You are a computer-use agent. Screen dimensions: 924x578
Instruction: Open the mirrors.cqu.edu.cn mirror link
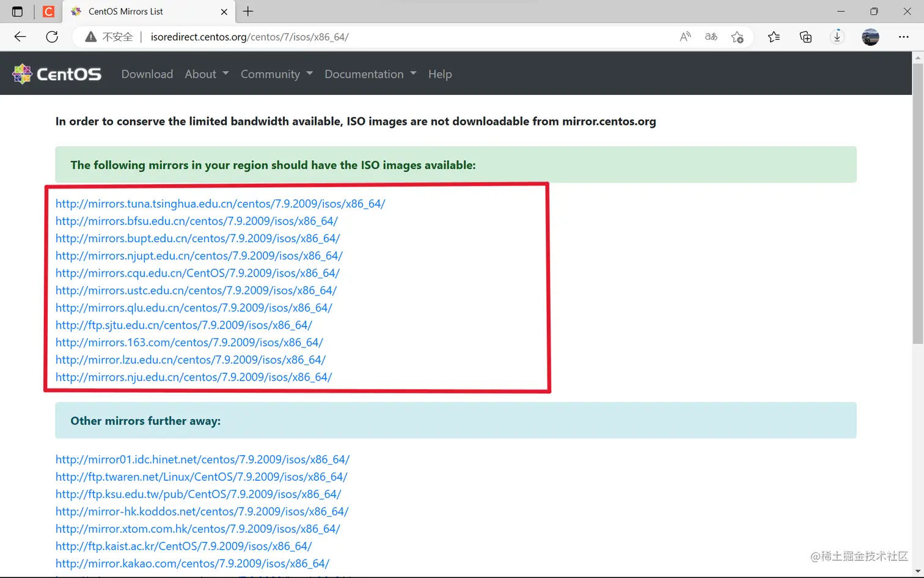pyautogui.click(x=197, y=273)
